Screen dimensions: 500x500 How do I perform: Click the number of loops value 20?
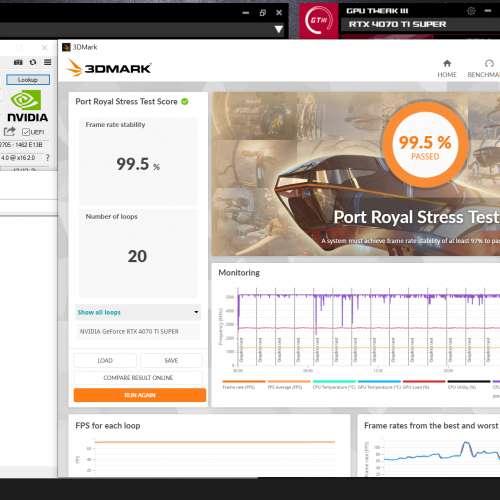[x=137, y=256]
